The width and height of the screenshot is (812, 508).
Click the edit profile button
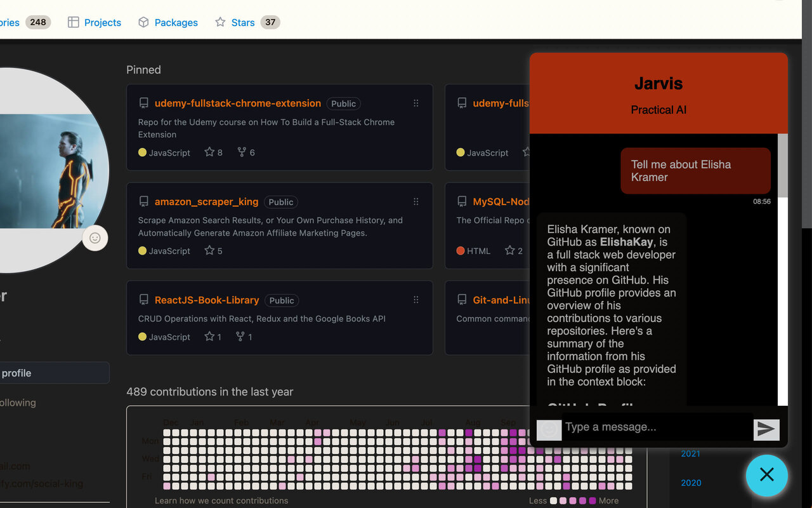click(54, 373)
